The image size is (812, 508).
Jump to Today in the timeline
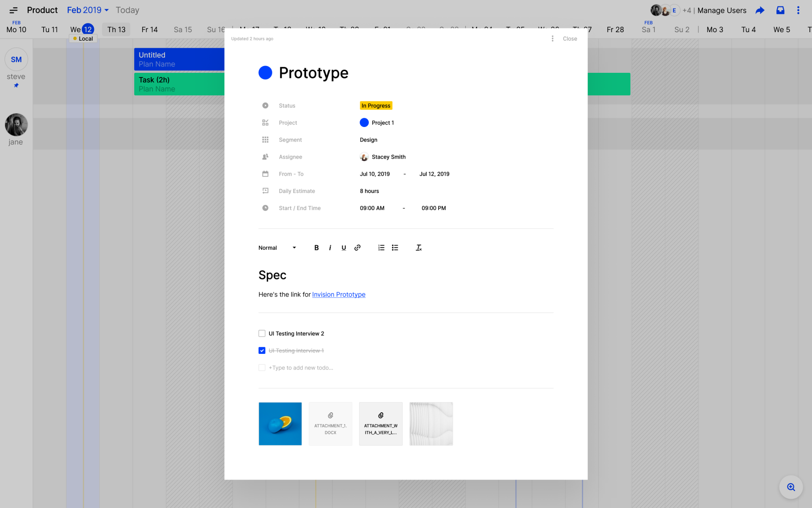(x=127, y=10)
